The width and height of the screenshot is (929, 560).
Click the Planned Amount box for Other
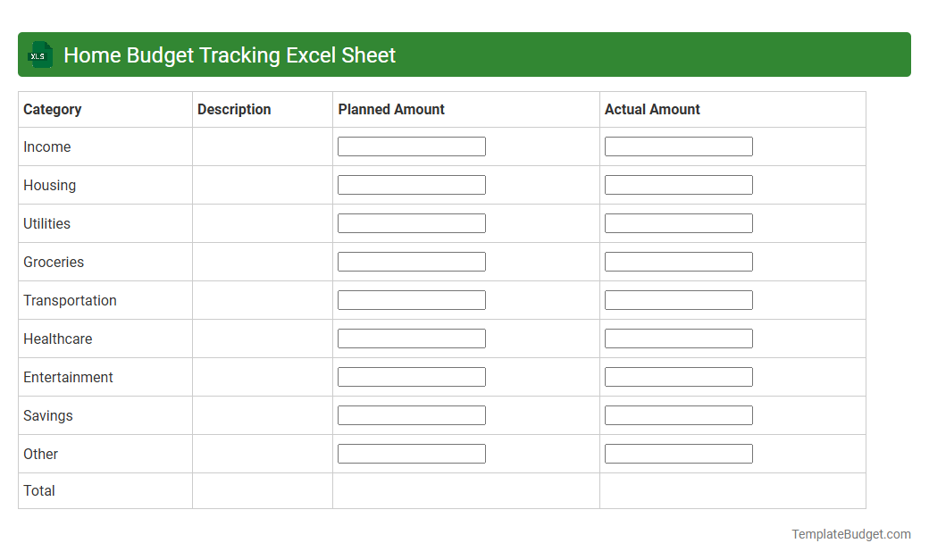(x=411, y=453)
